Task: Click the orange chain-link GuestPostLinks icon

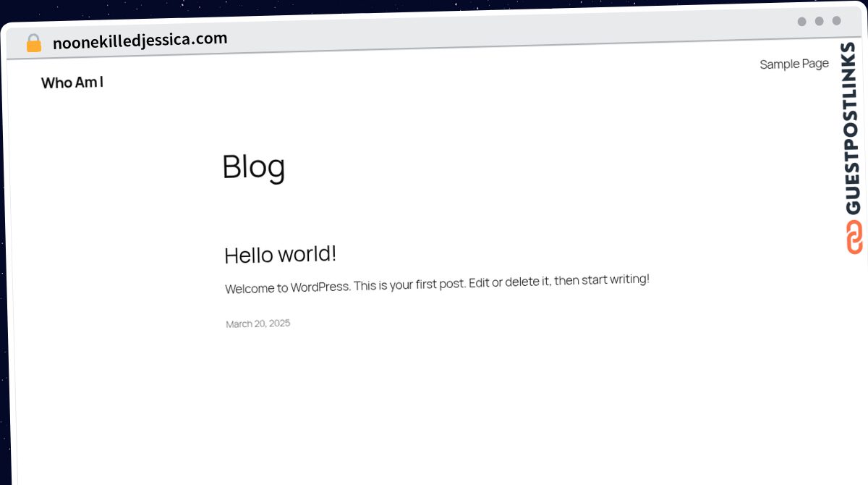Action: pos(854,237)
